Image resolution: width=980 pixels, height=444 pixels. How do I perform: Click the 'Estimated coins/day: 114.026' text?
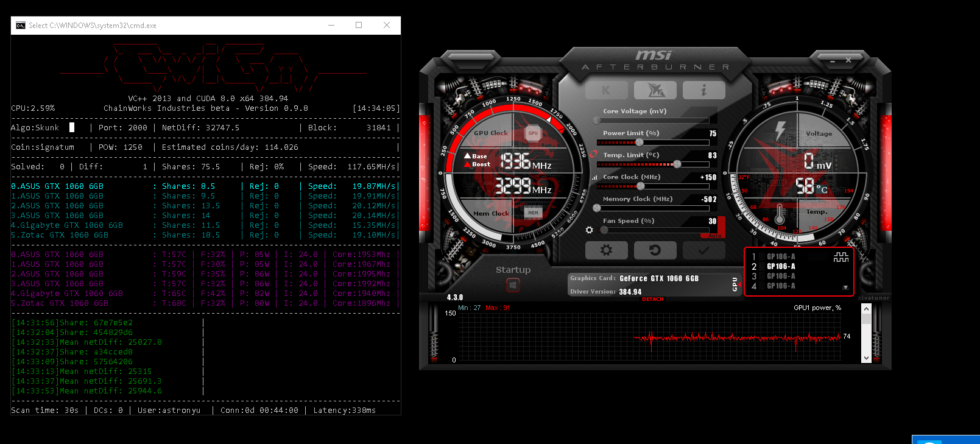tap(230, 147)
